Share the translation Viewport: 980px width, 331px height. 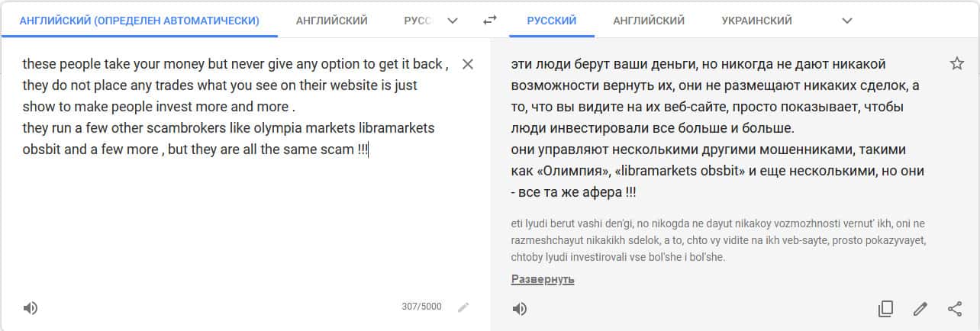tap(955, 309)
